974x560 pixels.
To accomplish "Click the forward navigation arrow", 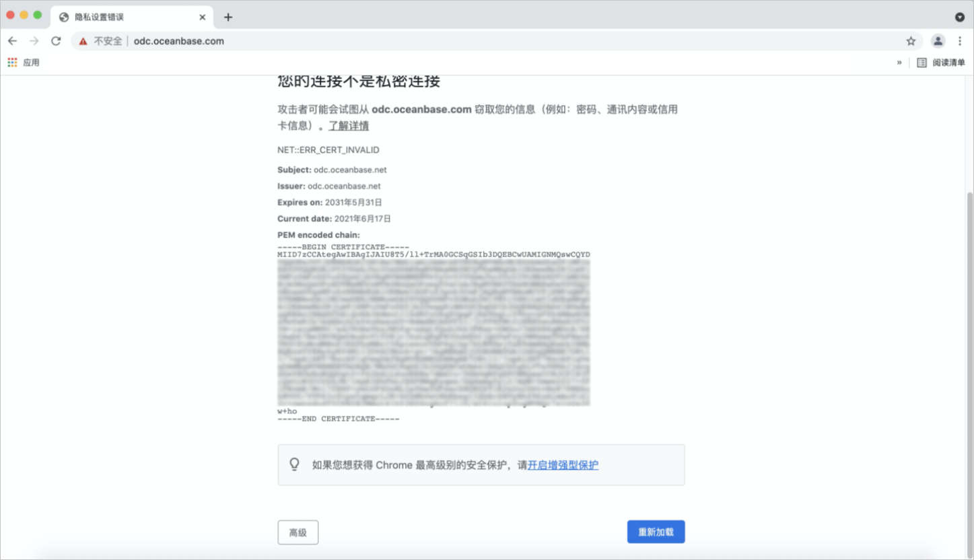I will tap(34, 41).
